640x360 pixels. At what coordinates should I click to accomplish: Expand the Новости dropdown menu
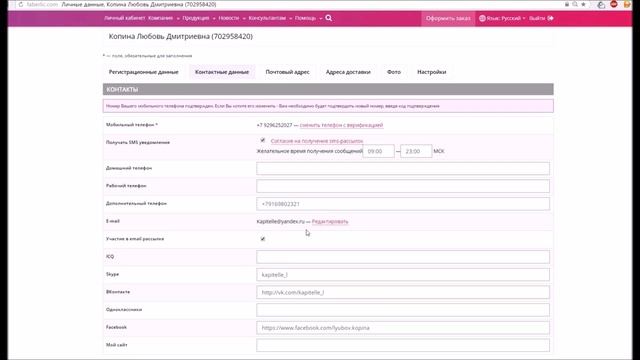point(232,18)
